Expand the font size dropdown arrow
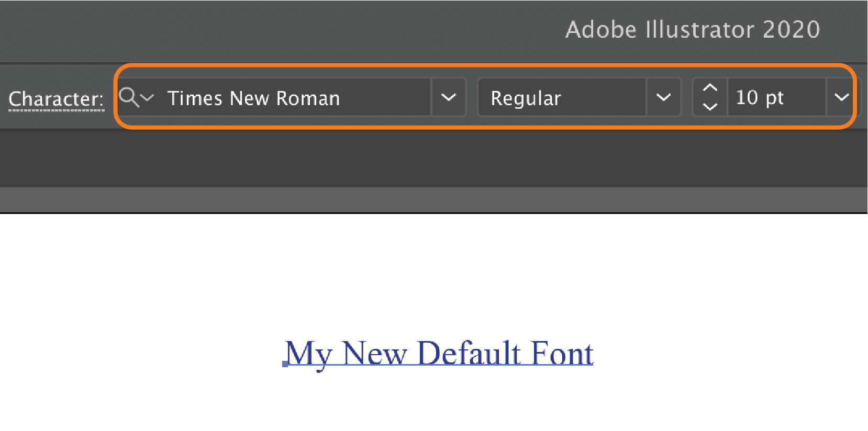Viewport: 868px width, 431px height. pyautogui.click(x=842, y=97)
